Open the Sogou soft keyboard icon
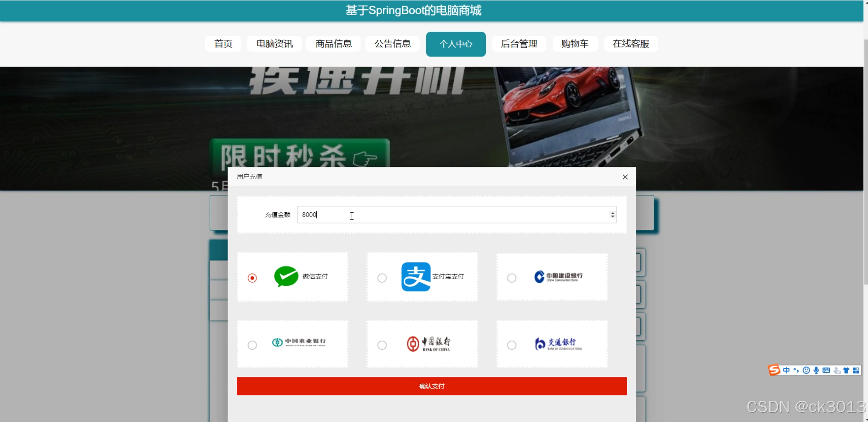The image size is (868, 422). tap(826, 370)
